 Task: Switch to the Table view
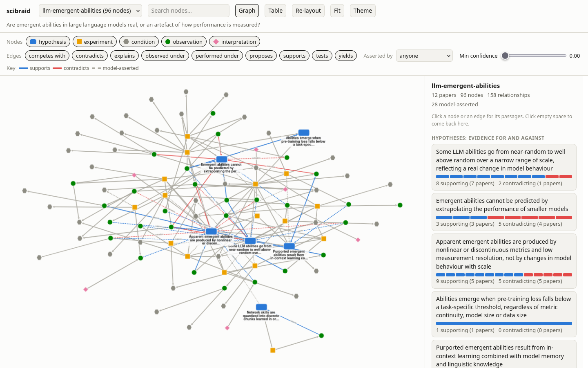[x=276, y=11]
